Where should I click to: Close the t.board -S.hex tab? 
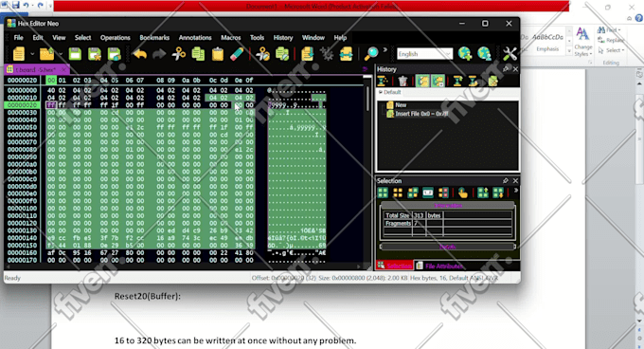pos(63,69)
